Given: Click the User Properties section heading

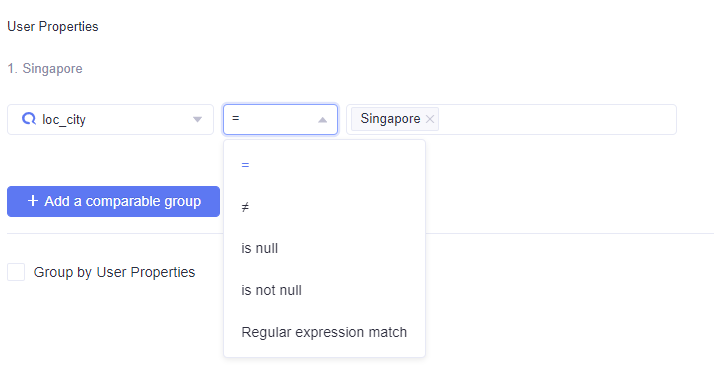Looking at the screenshot, I should click(53, 26).
